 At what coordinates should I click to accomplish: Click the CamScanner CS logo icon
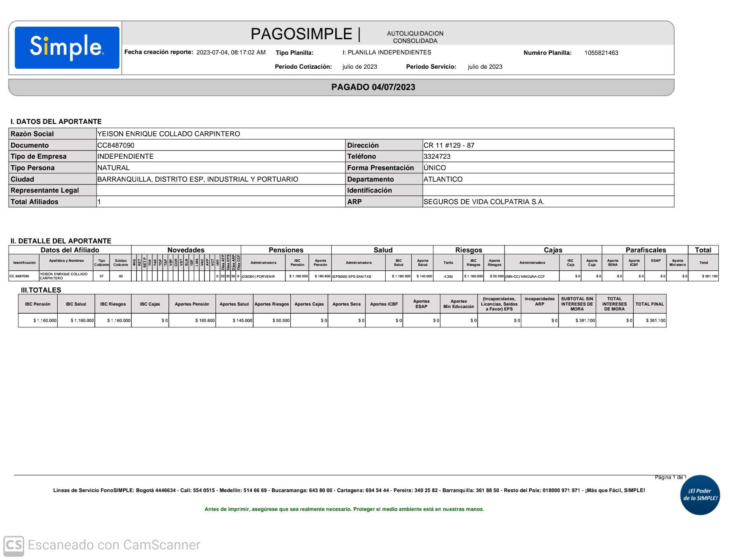tap(14, 545)
